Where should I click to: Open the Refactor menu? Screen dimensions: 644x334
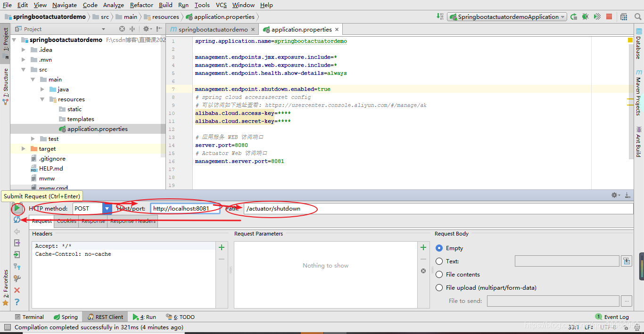pyautogui.click(x=141, y=5)
